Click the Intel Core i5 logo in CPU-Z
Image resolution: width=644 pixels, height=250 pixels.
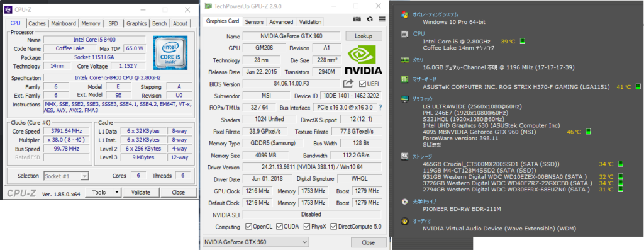(x=170, y=52)
